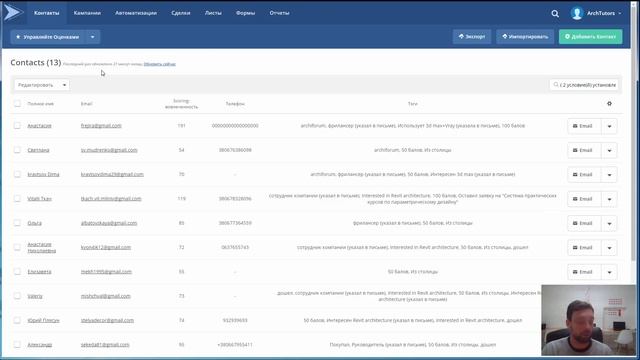Image resolution: width=640 pixels, height=360 pixels.
Task: Open contact Анастасия Николаевна
Action: [42, 247]
